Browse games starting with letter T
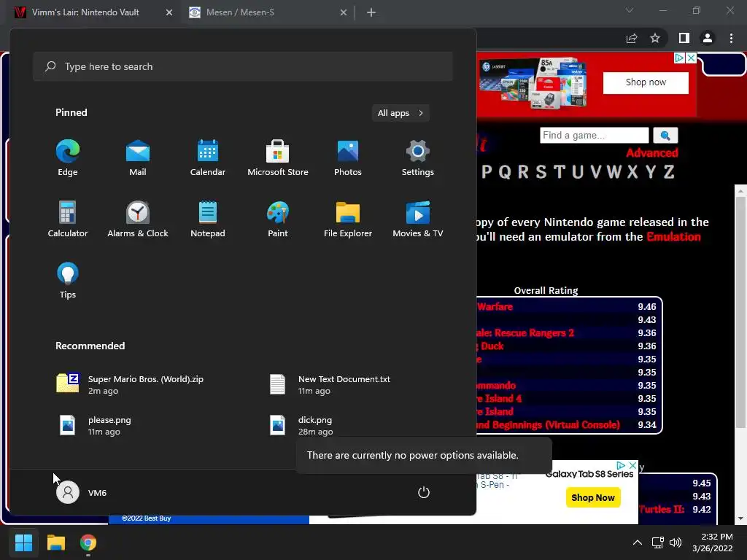The width and height of the screenshot is (747, 560). pyautogui.click(x=559, y=172)
